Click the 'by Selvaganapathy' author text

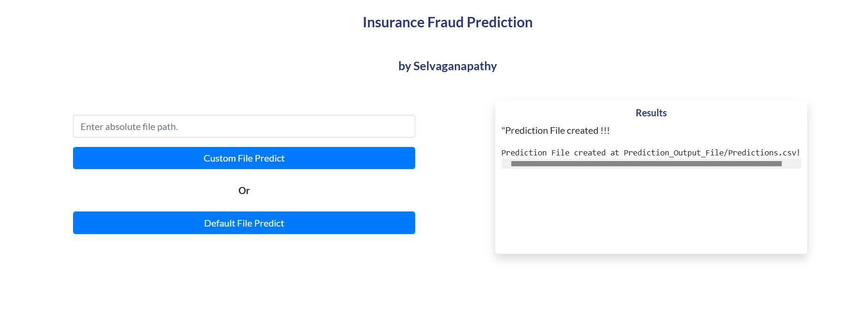448,66
